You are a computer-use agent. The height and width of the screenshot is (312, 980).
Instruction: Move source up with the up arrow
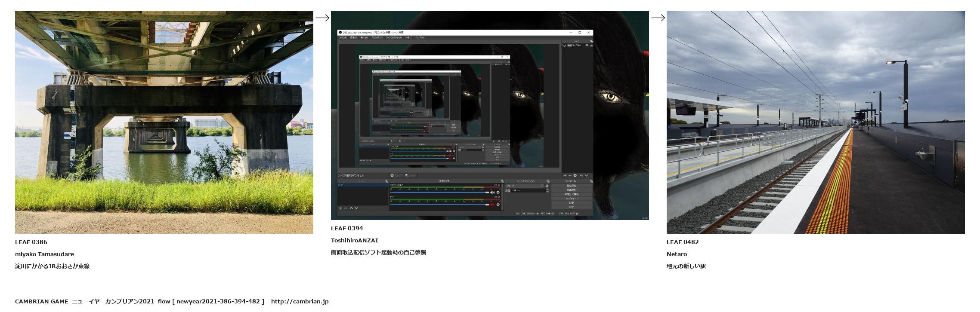coord(581,176)
